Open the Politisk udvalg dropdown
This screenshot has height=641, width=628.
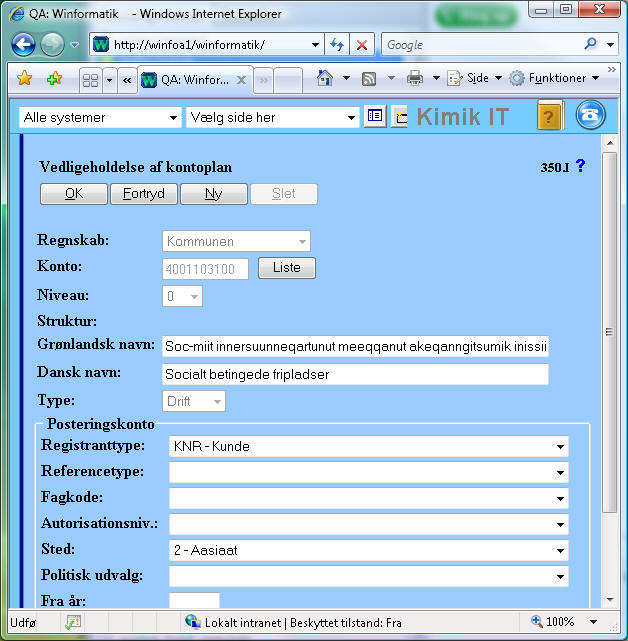[x=368, y=576]
